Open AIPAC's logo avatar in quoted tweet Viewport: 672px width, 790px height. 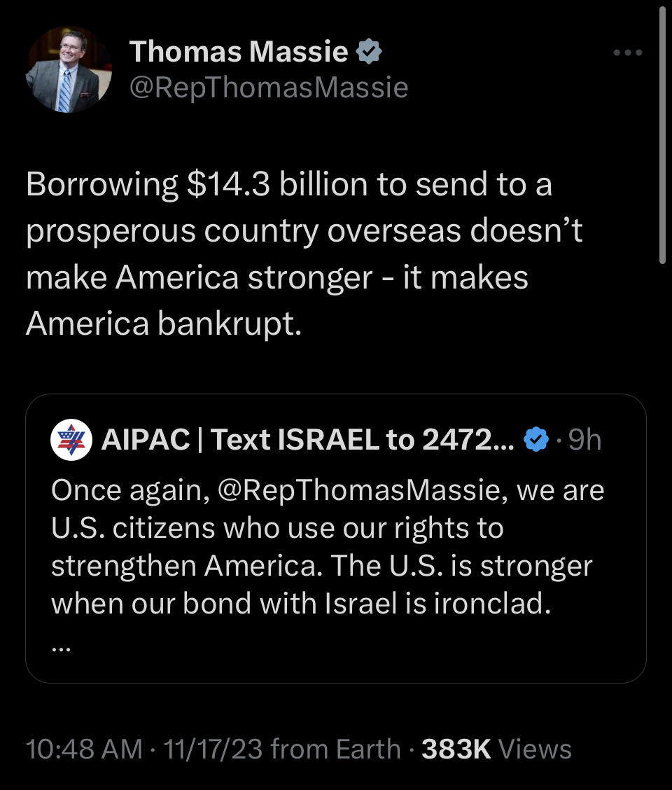71,439
